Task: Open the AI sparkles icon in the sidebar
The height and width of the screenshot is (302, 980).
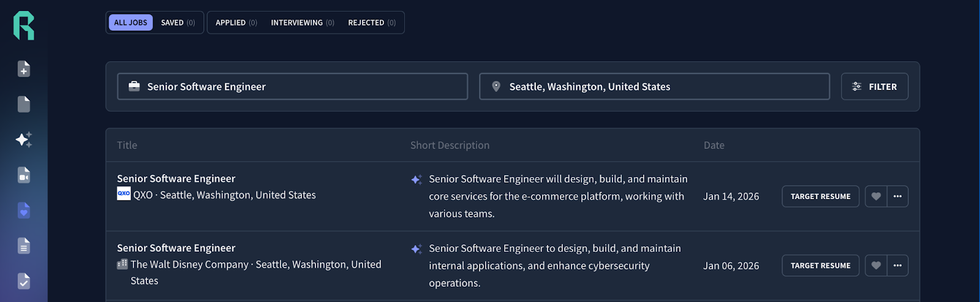Action: tap(24, 140)
